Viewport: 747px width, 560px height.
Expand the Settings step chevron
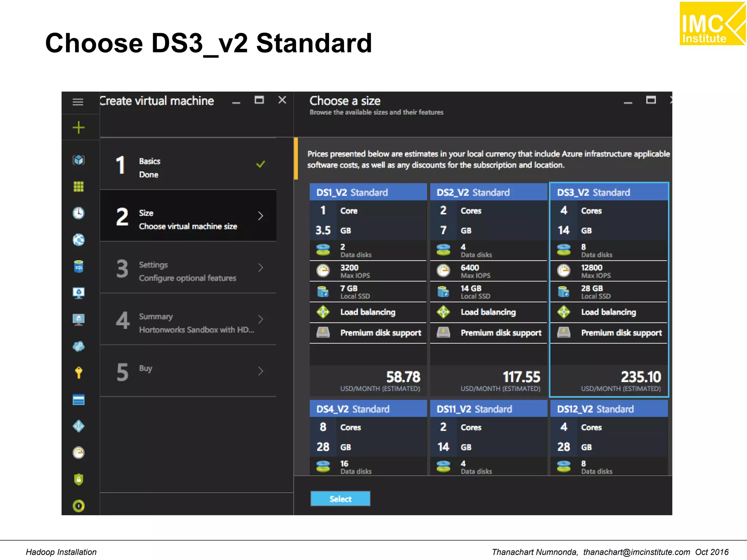[x=260, y=268]
